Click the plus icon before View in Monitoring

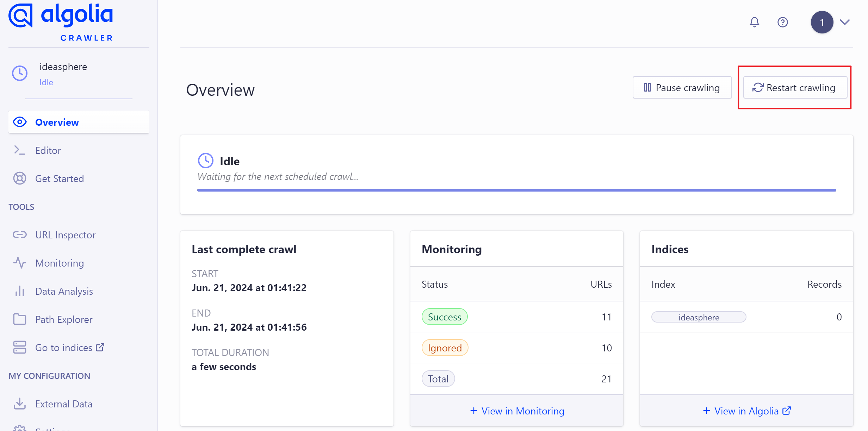point(474,411)
